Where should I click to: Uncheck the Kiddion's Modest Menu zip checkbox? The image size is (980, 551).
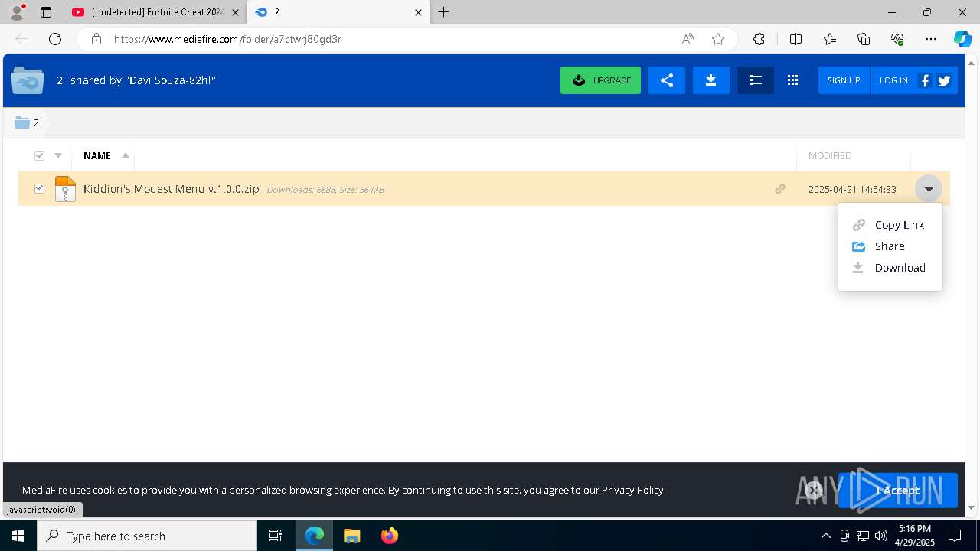40,189
